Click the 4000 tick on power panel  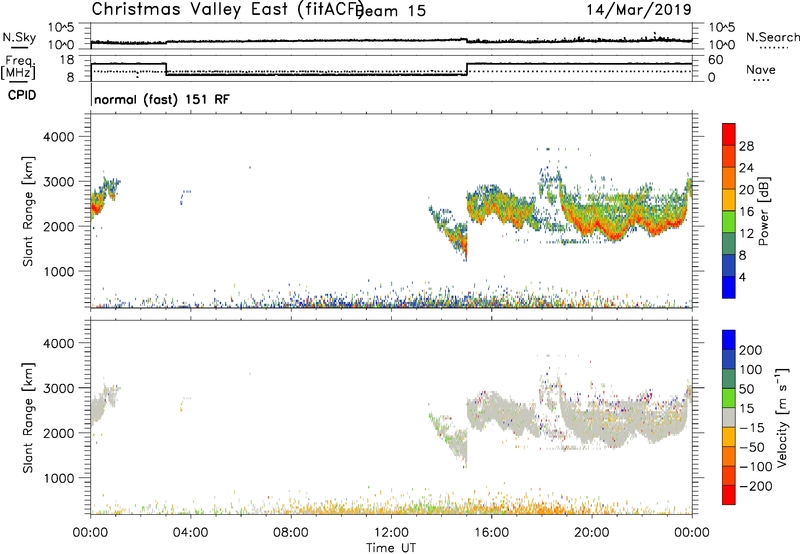(x=58, y=137)
